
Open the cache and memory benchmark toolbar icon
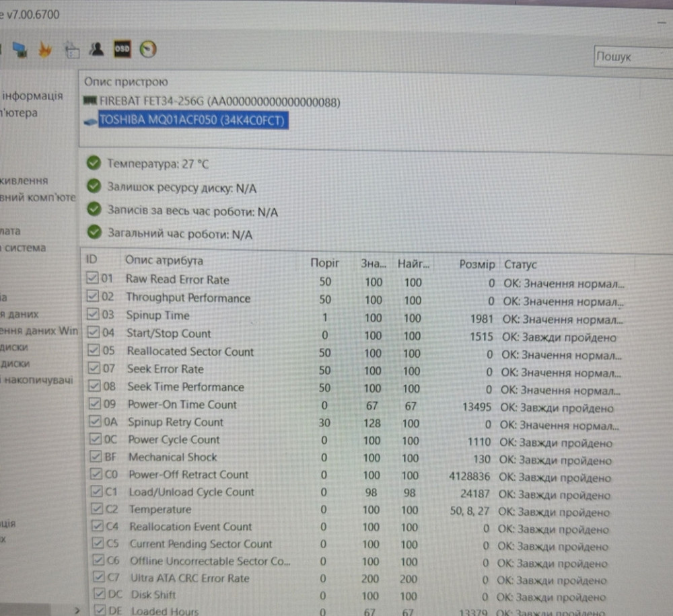20,49
